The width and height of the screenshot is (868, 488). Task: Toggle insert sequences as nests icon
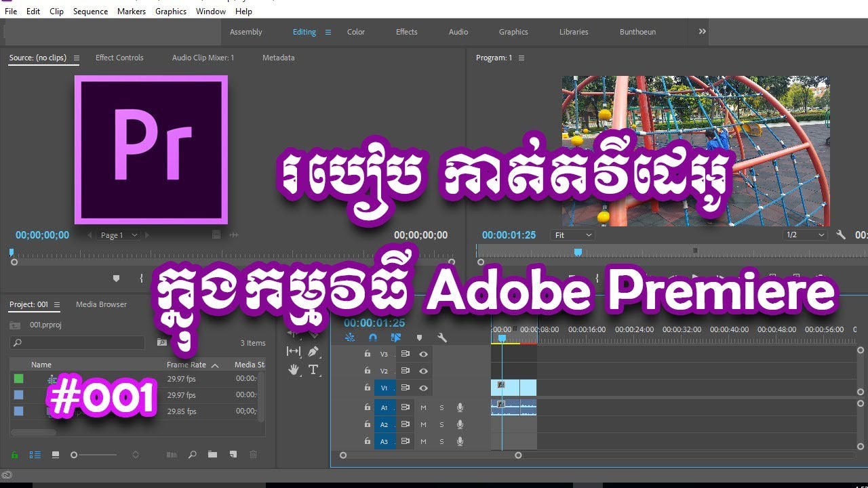[350, 338]
